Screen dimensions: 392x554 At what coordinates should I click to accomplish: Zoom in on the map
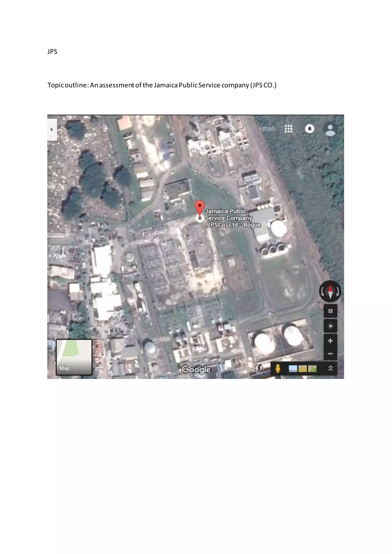330,341
